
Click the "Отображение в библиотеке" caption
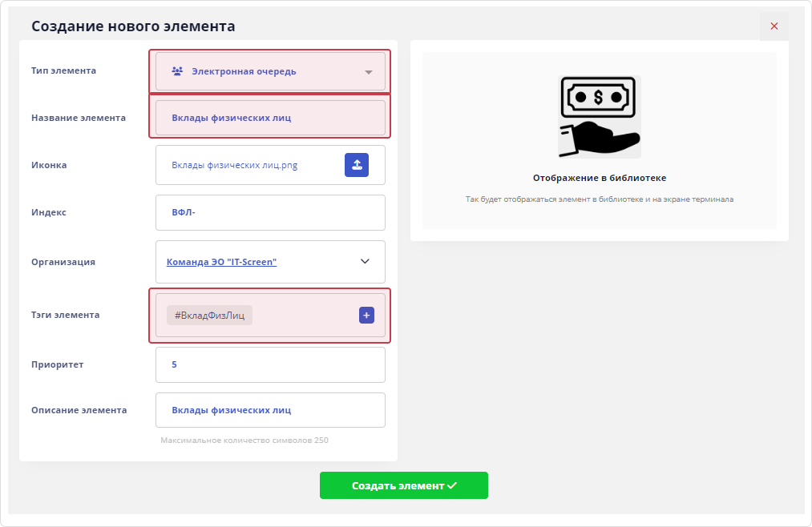pos(599,178)
